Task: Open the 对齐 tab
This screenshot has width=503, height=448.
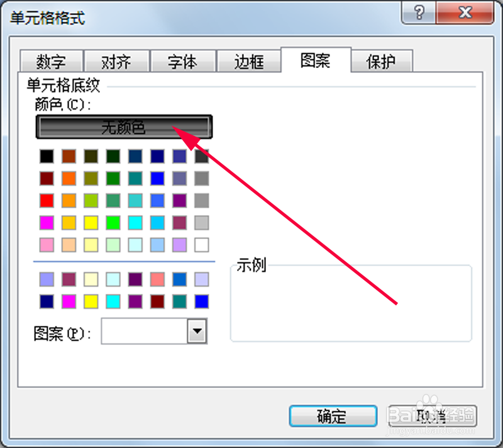Action: pyautogui.click(x=117, y=61)
